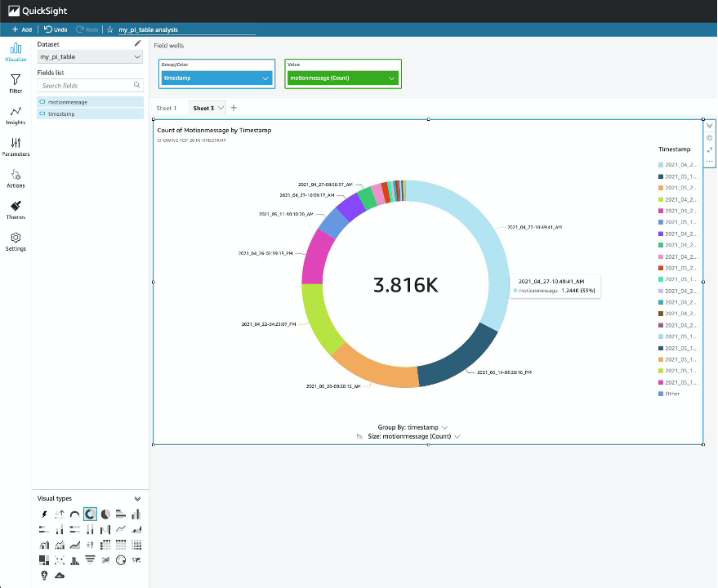Viewport: 718px width, 588px height.
Task: Select the motionmessage field in fields list
Action: coord(90,102)
